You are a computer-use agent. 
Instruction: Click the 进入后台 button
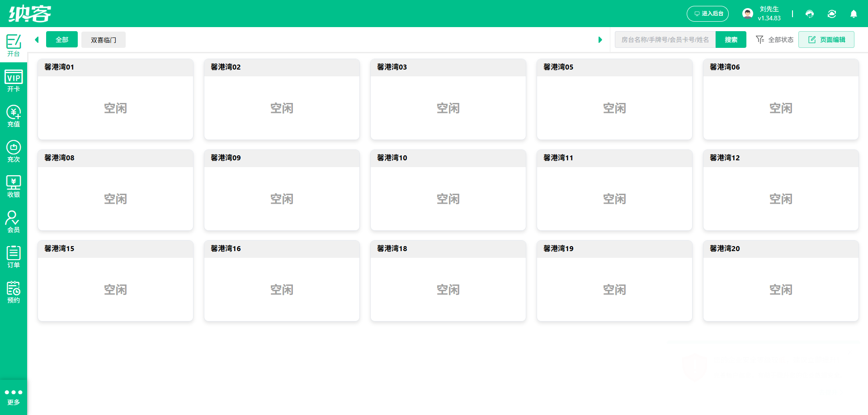(x=708, y=14)
